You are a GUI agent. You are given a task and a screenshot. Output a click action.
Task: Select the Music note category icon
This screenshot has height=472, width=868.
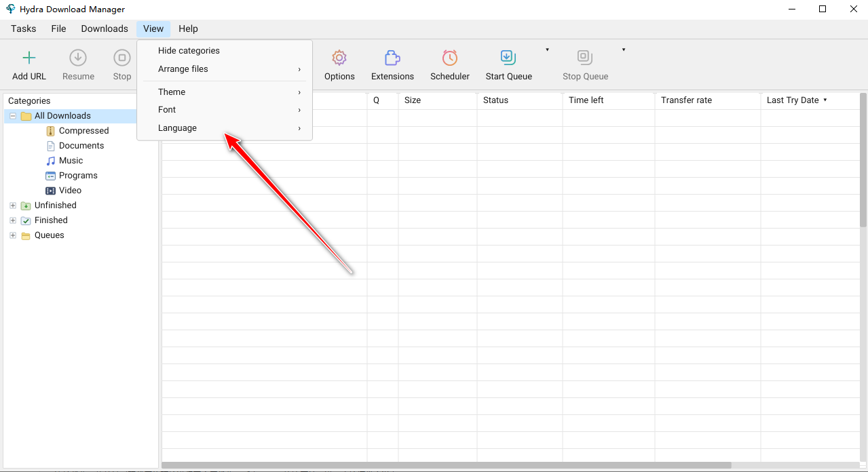point(50,161)
